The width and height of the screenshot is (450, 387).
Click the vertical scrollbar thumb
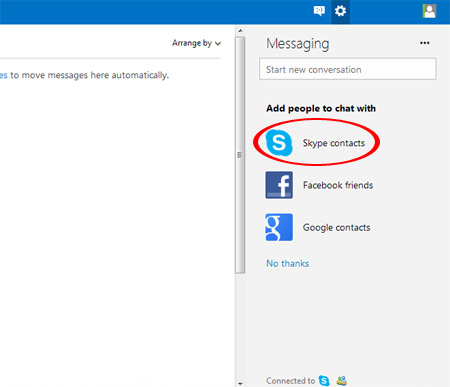point(240,155)
